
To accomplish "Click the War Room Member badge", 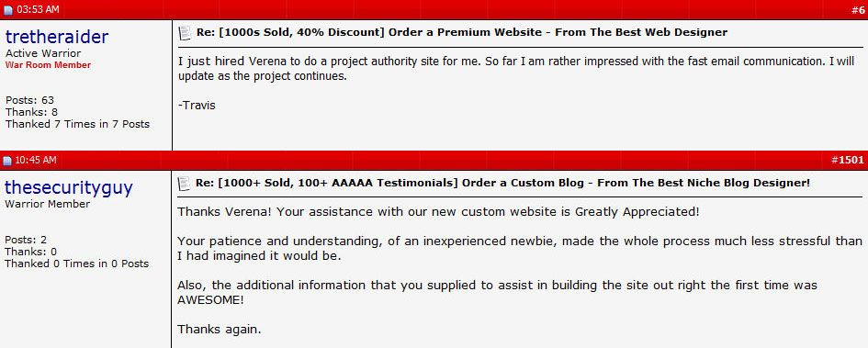I will (48, 65).
